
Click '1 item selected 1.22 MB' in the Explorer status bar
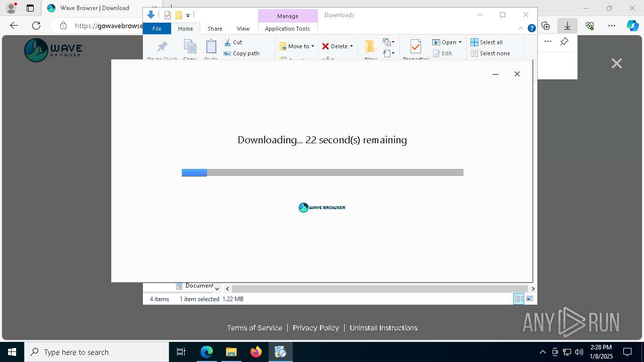tap(211, 299)
